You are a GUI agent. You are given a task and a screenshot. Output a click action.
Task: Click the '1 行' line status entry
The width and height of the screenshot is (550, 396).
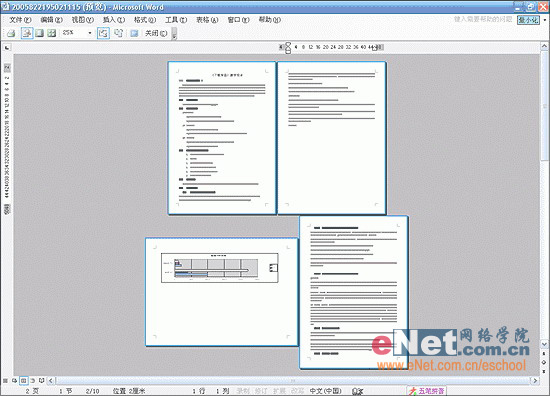click(199, 391)
